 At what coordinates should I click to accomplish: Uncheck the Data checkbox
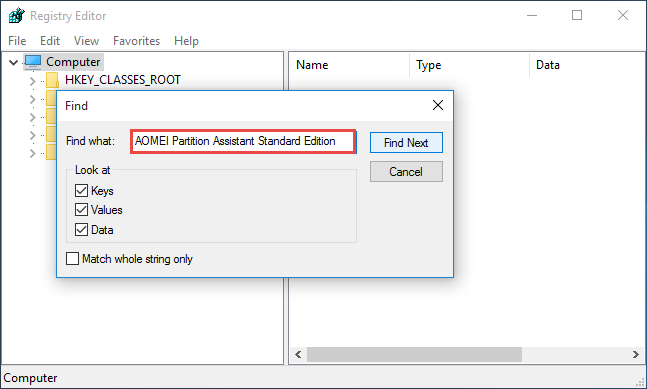(x=81, y=229)
